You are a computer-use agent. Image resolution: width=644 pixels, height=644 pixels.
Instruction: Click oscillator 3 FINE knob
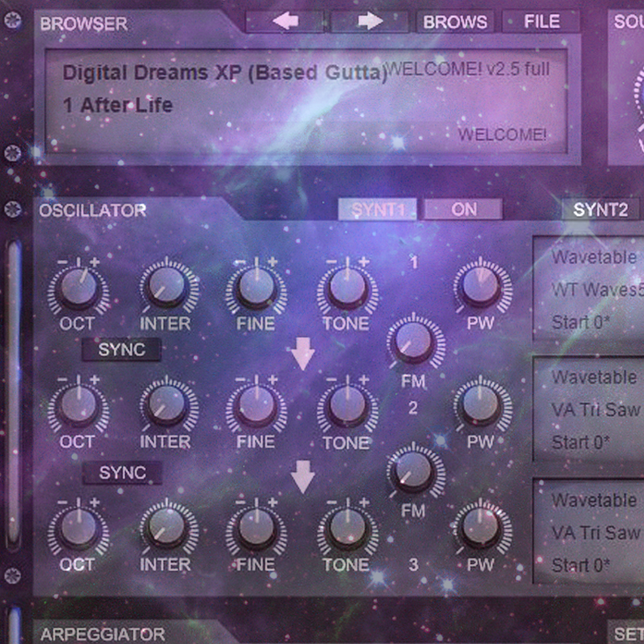click(256, 529)
